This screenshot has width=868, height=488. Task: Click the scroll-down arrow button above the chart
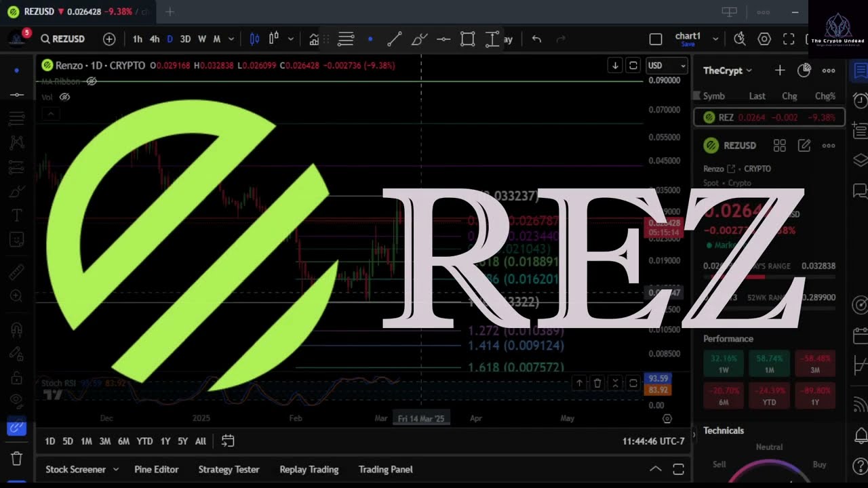click(615, 66)
